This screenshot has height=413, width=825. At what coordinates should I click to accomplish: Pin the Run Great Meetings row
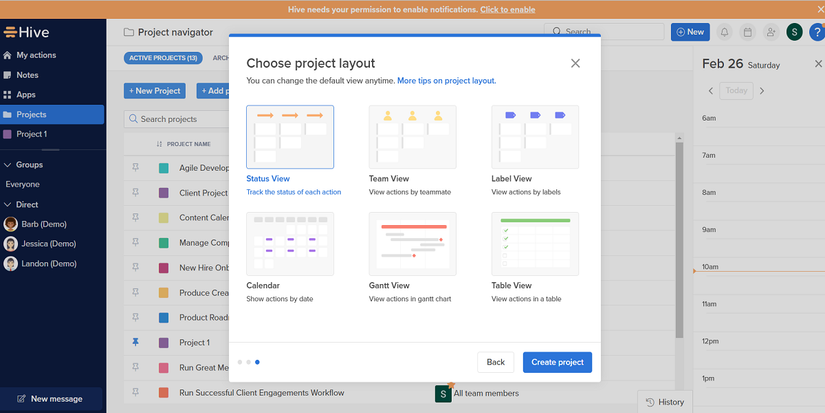click(135, 367)
